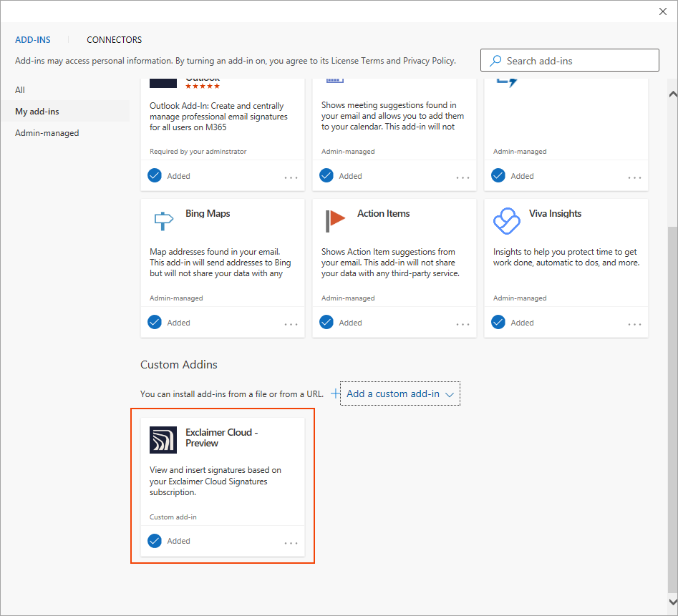Open the more options menu for Bing Maps
This screenshot has height=616, width=678.
point(291,324)
